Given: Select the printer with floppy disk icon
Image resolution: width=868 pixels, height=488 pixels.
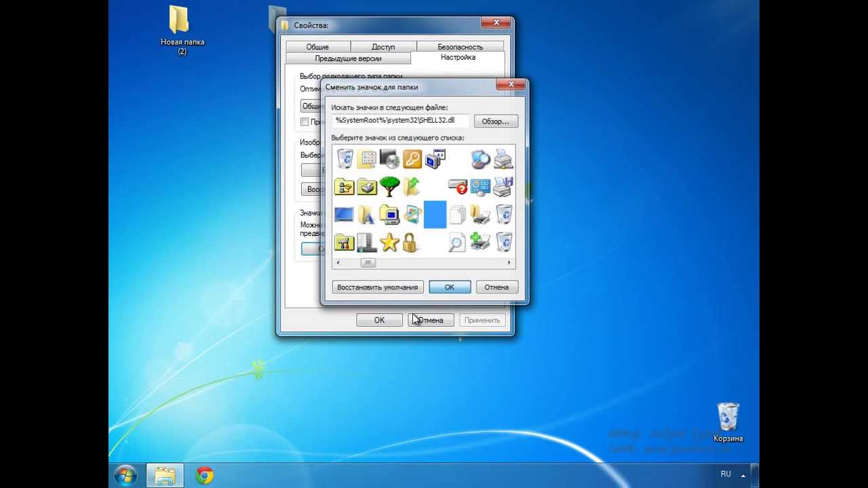Looking at the screenshot, I should pos(503,186).
